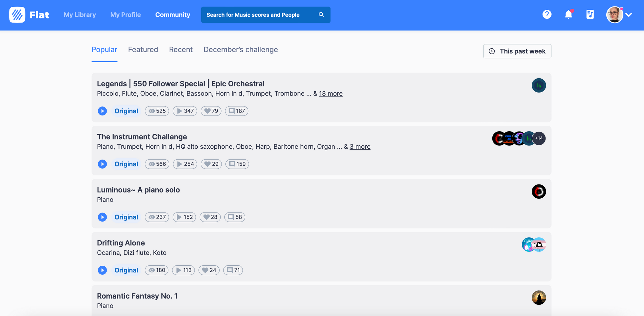Click the 24 likes heart on Drifting Alone
The height and width of the screenshot is (316, 644).
pyautogui.click(x=209, y=270)
